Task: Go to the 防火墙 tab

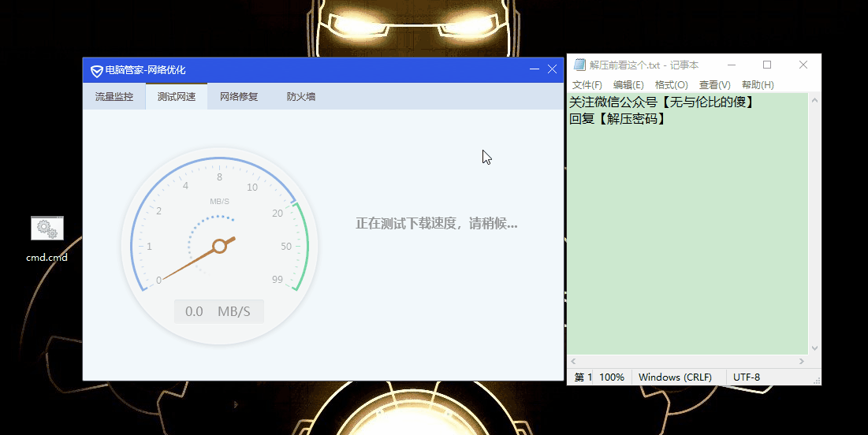Action: pyautogui.click(x=301, y=96)
